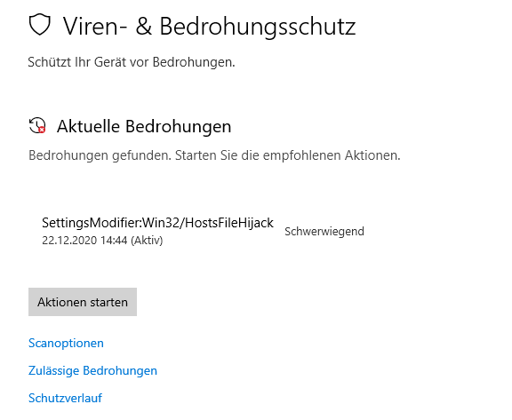Click the 'Schützt Ihr Gerät vor Bedrohungen' subtitle

click(x=132, y=62)
